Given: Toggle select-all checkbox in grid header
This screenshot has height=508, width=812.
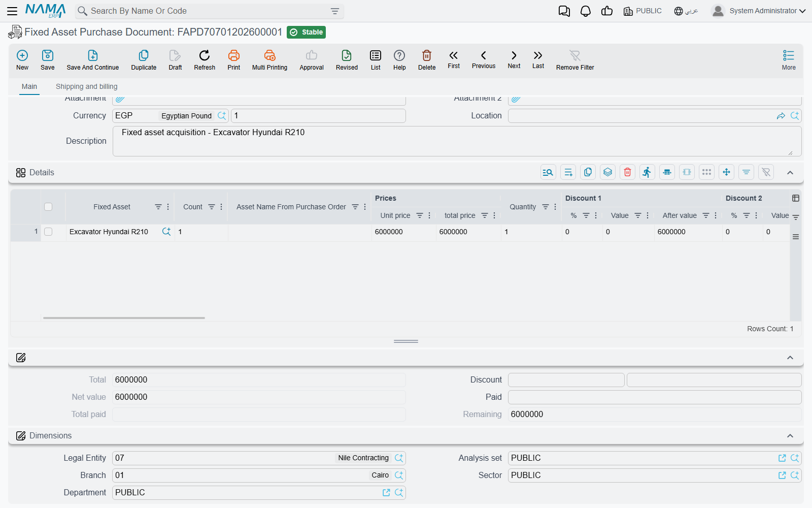Looking at the screenshot, I should pos(48,207).
